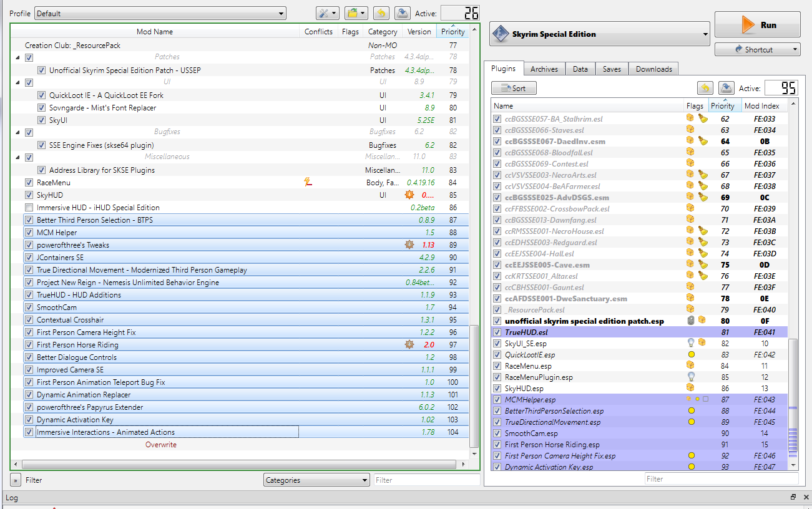Switch to the Archives tab
The width and height of the screenshot is (812, 509).
point(544,69)
